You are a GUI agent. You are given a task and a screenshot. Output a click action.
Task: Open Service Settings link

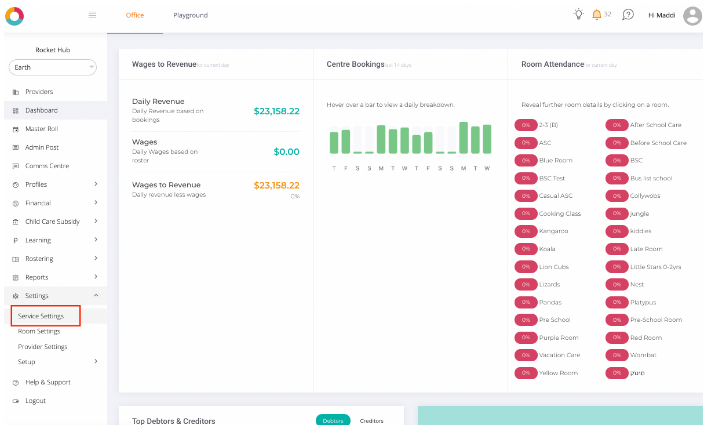[41, 316]
